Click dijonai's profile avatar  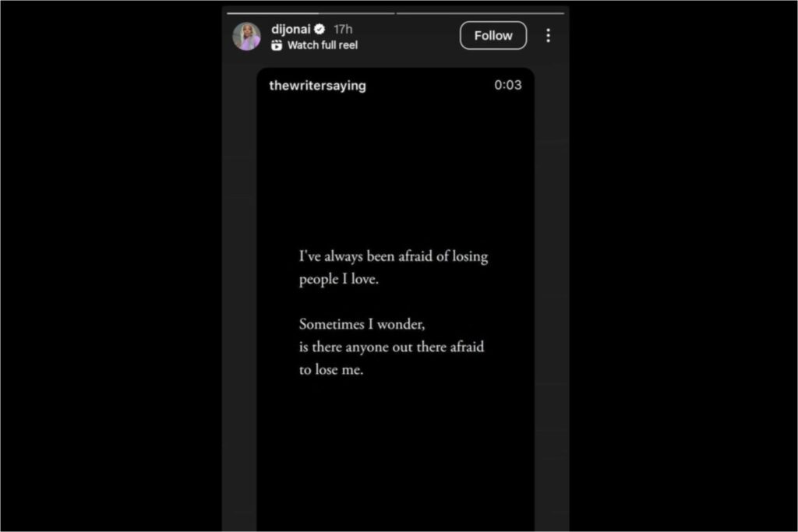(x=246, y=36)
